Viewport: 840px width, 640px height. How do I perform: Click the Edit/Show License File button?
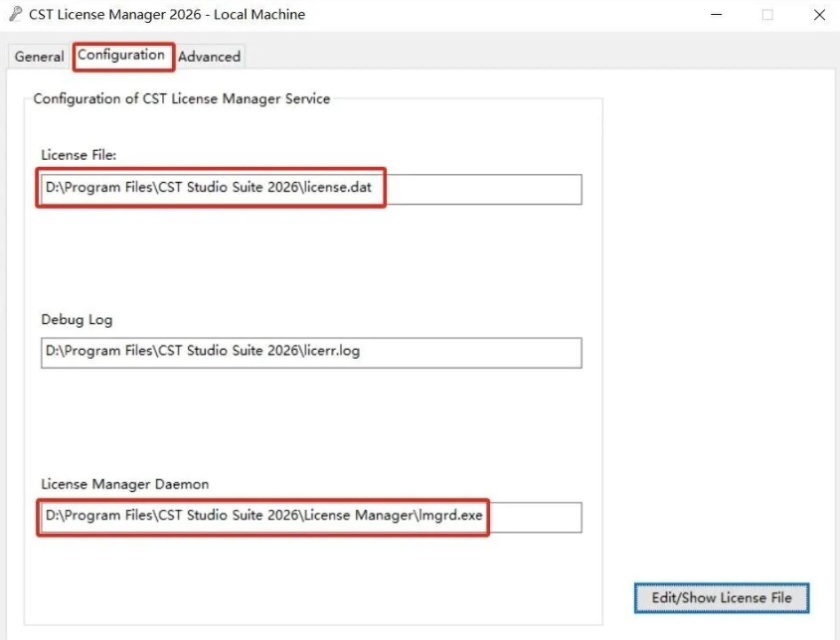(722, 597)
